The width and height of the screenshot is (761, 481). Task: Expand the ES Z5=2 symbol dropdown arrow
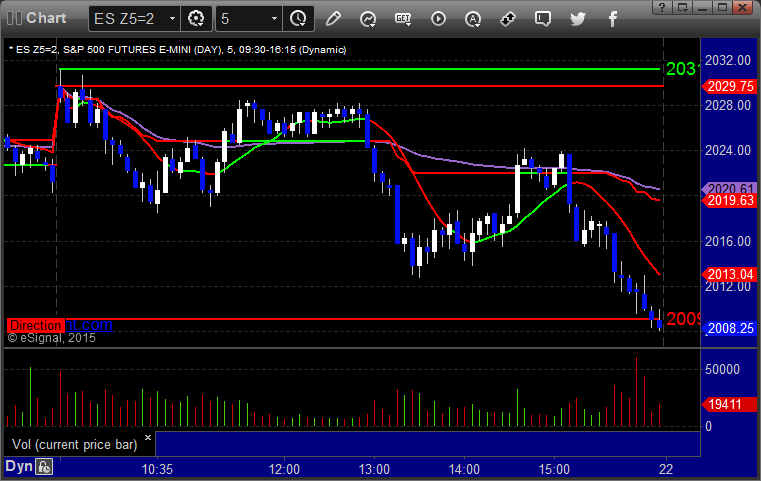click(172, 19)
